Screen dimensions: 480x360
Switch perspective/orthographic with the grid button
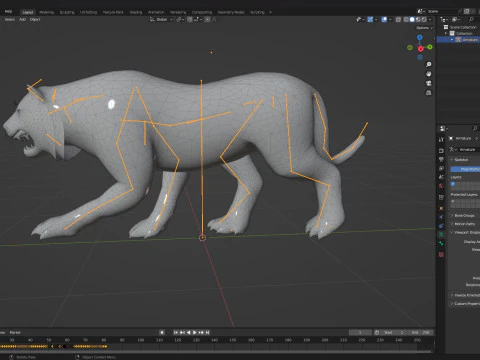point(429,92)
